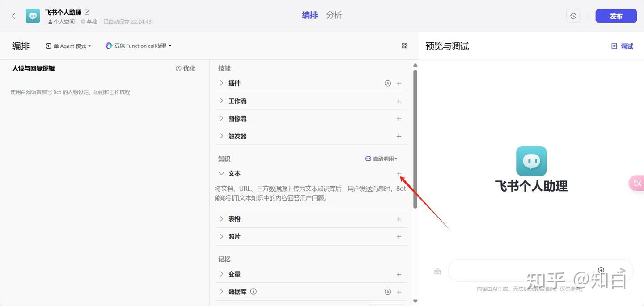Collapse the 文本 section

221,173
